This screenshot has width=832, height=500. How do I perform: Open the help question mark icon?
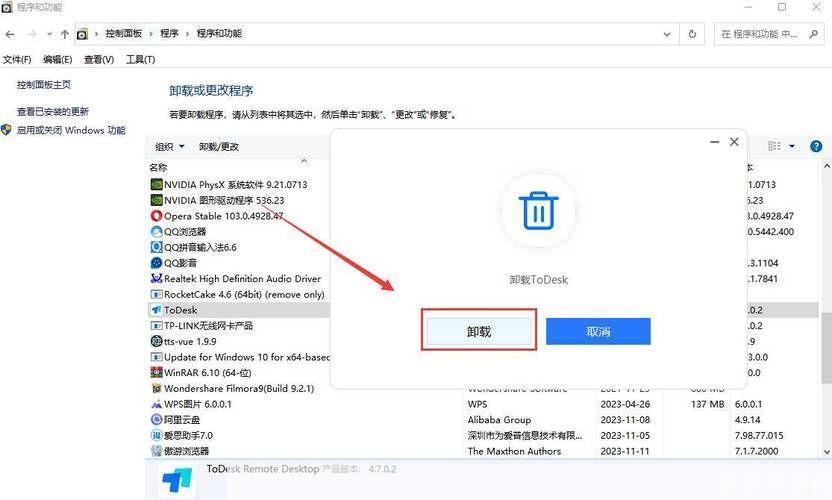pos(816,146)
